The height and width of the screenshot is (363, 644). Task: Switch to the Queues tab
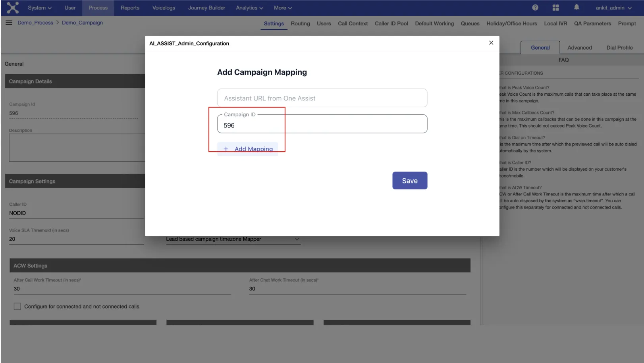click(470, 23)
